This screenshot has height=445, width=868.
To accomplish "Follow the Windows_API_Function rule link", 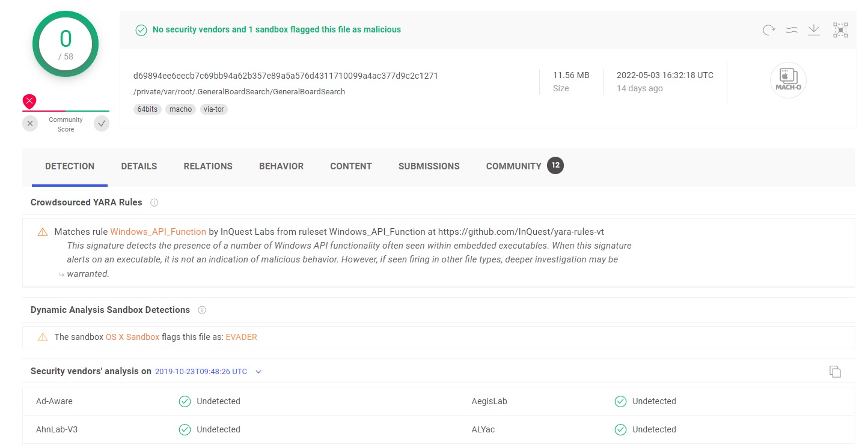I will point(158,232).
